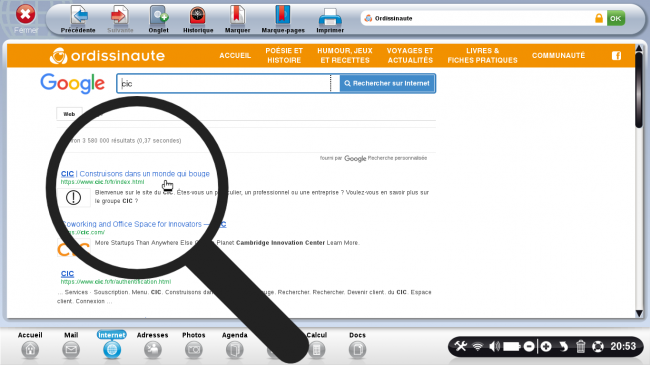
Task: Open the COMMUNAUTÉ menu item
Action: [x=558, y=56]
